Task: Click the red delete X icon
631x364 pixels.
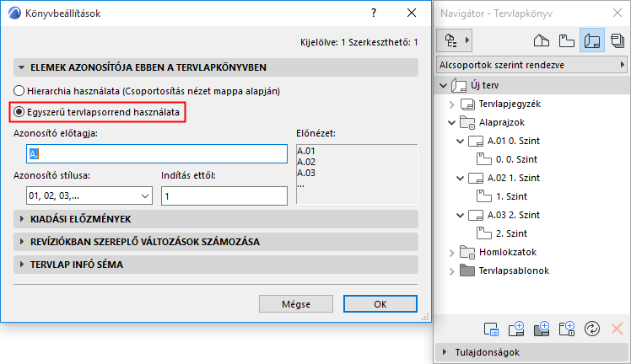Action: pos(617,328)
